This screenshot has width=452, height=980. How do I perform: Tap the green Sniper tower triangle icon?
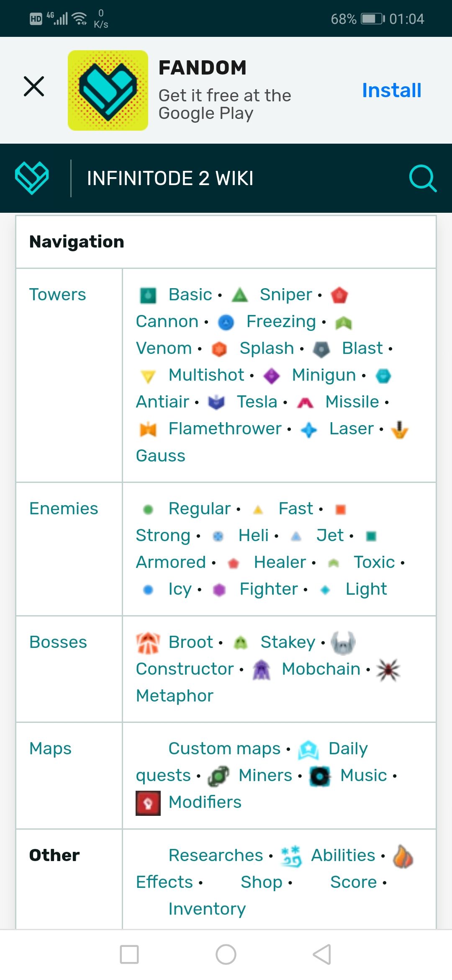point(240,295)
